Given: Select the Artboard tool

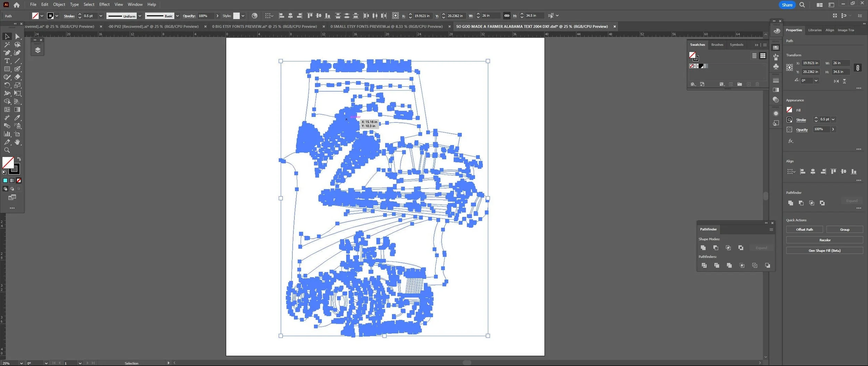Looking at the screenshot, I should (x=17, y=134).
